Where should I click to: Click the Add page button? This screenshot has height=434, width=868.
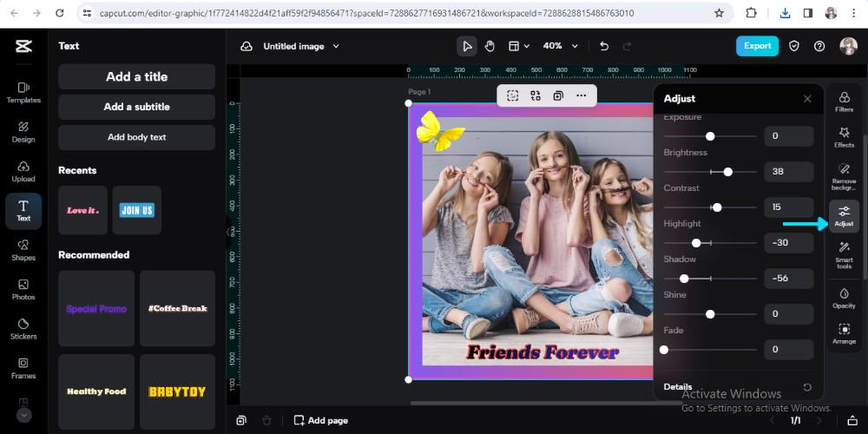coord(321,421)
